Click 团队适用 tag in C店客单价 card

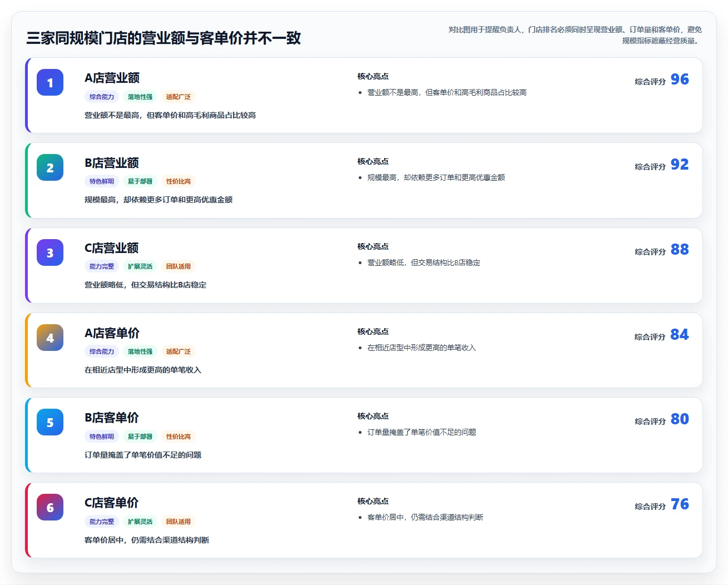(179, 522)
